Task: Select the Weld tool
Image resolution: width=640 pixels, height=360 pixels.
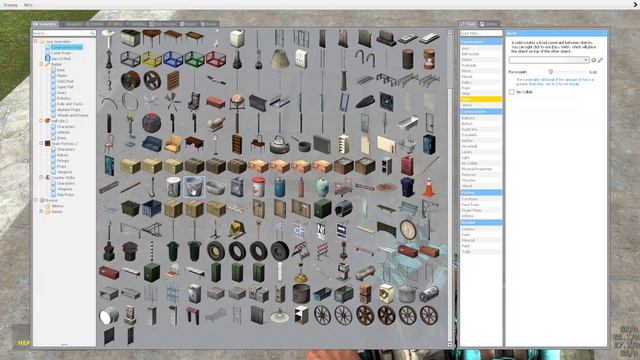Action: (481, 99)
